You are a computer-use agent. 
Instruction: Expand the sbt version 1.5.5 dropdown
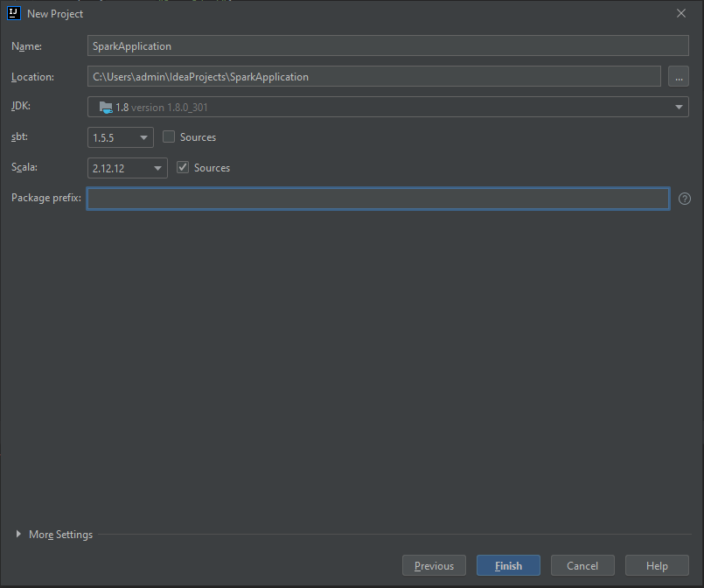[121, 137]
